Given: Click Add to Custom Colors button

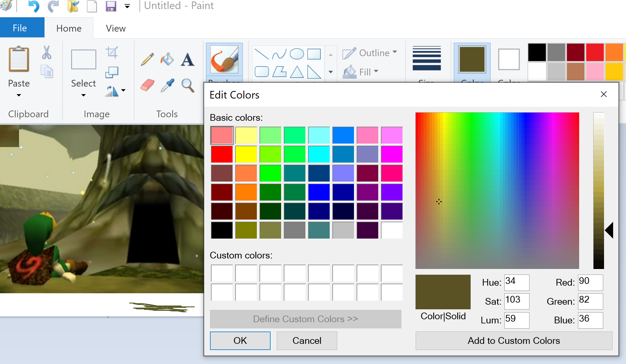Looking at the screenshot, I should coord(514,341).
